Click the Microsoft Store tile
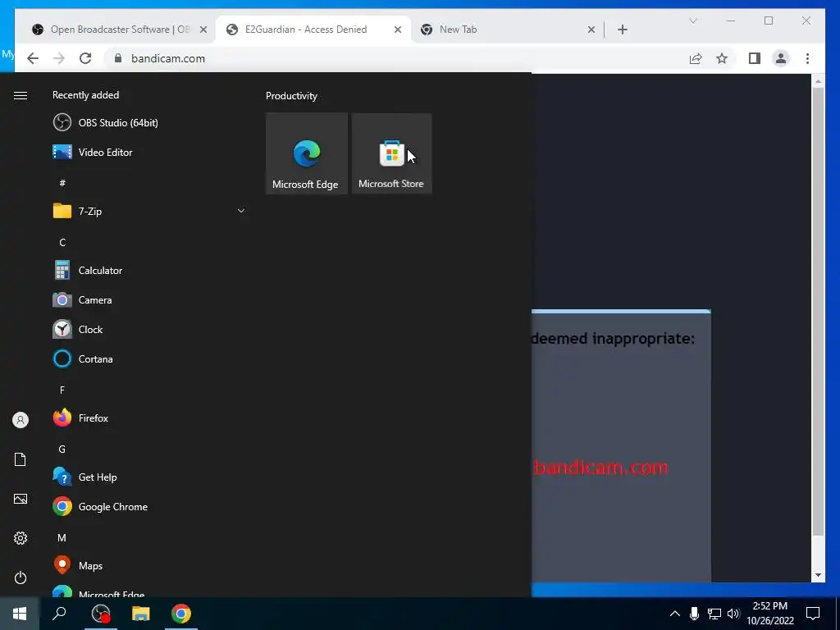The height and width of the screenshot is (630, 840). click(391, 153)
